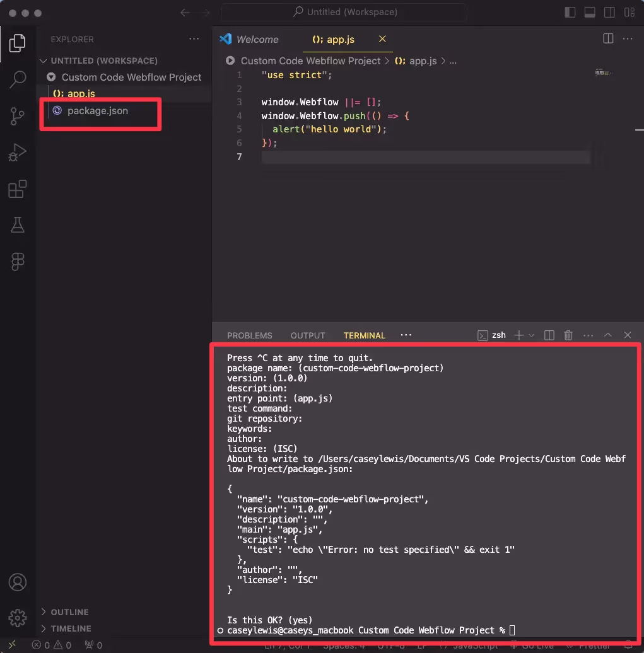Open the Manage gear settings

coord(17,618)
